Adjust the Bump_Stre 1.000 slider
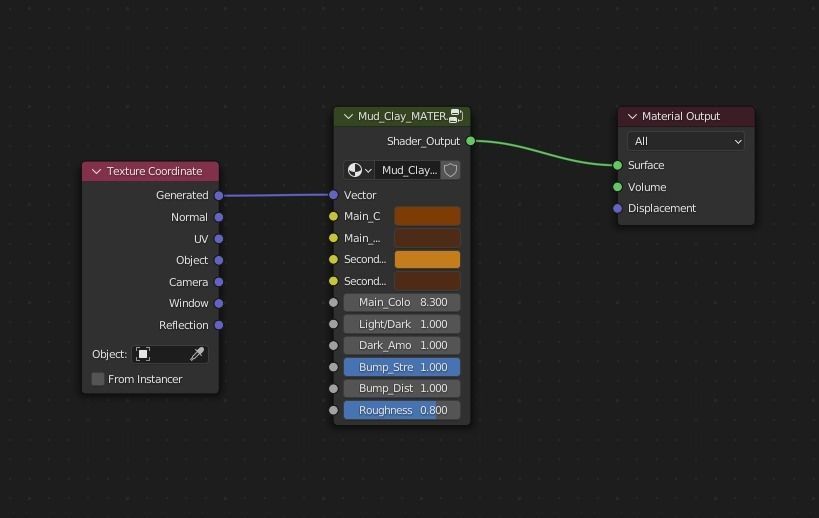The image size is (819, 518). click(402, 367)
